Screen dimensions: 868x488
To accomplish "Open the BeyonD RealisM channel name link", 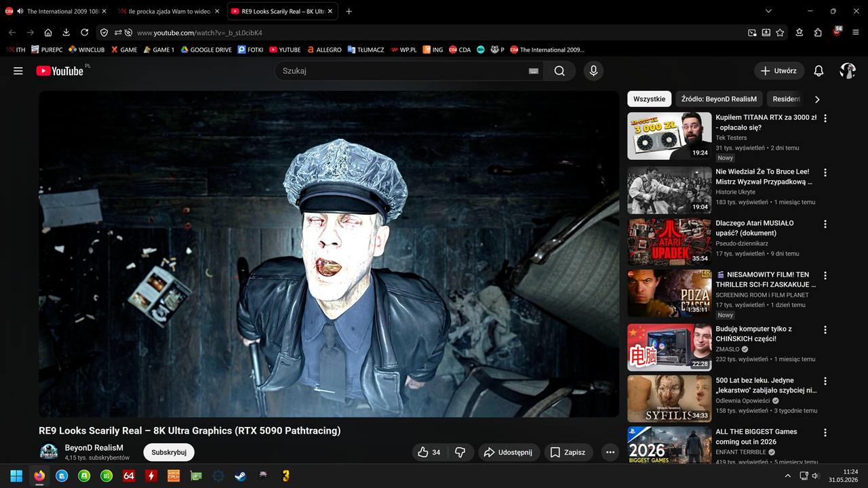I will point(94,447).
